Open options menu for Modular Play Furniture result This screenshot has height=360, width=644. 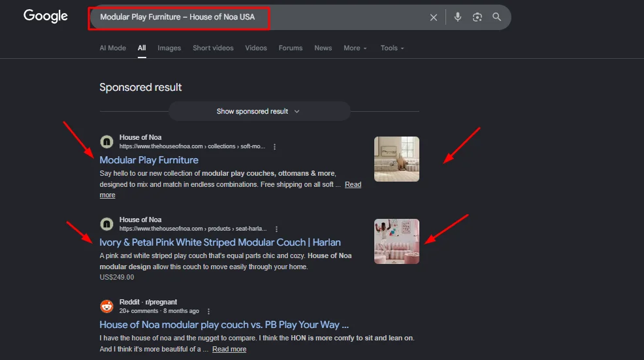(x=274, y=147)
